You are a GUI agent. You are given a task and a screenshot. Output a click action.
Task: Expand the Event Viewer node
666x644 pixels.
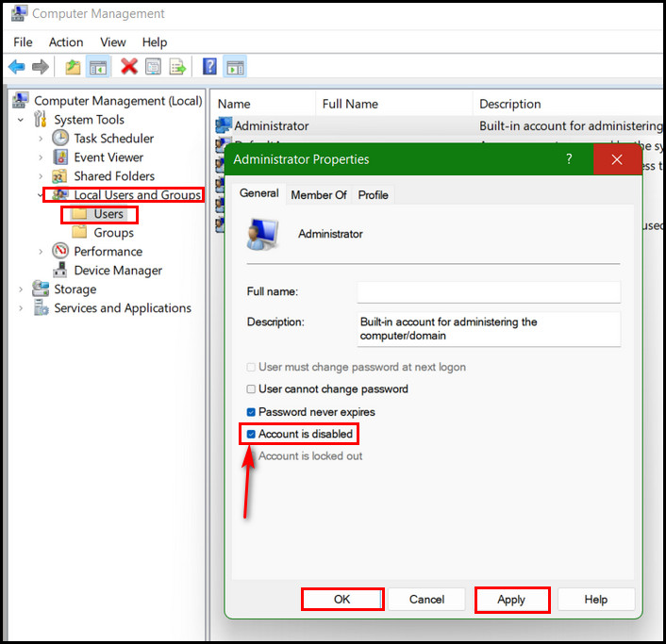coord(41,157)
